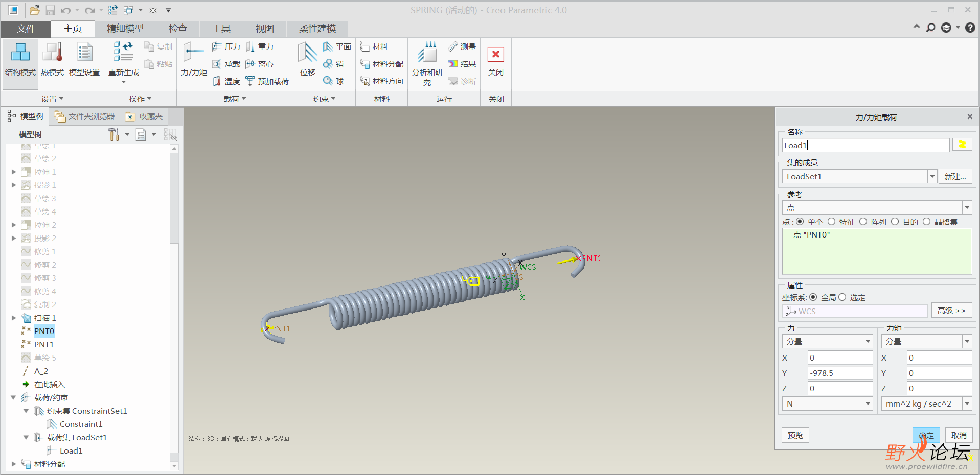Click the search magnifier icon at top right
The height and width of the screenshot is (475, 980).
pos(931,28)
